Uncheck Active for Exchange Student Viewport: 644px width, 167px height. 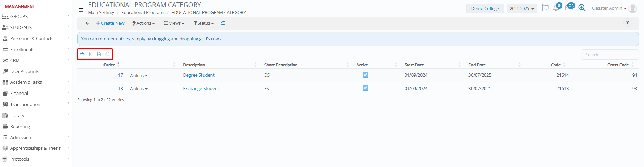[365, 88]
